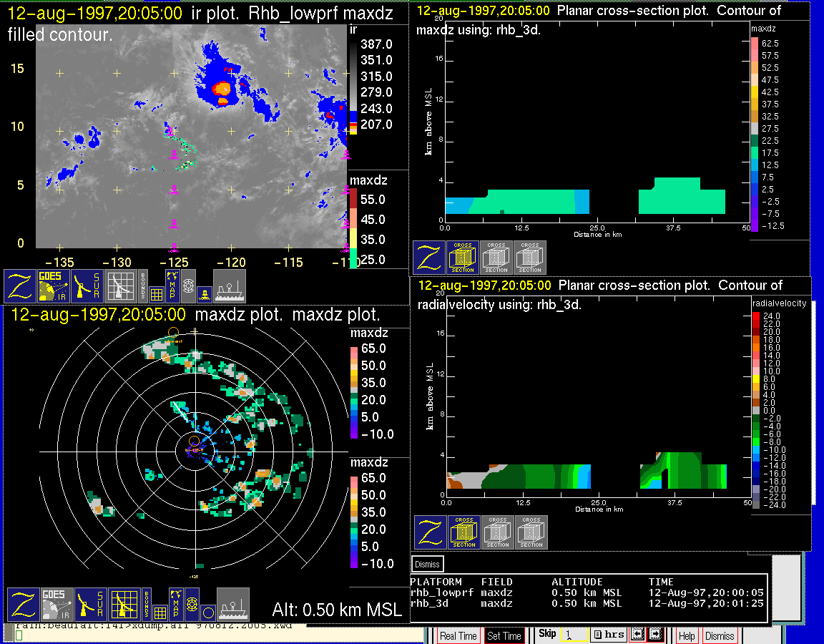Click Dismiss above the platform data table
The height and width of the screenshot is (644, 824).
point(428,564)
